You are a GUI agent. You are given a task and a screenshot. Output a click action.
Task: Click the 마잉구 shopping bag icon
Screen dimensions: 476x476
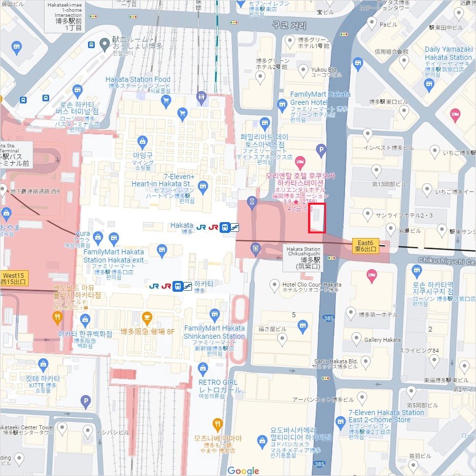click(x=142, y=142)
